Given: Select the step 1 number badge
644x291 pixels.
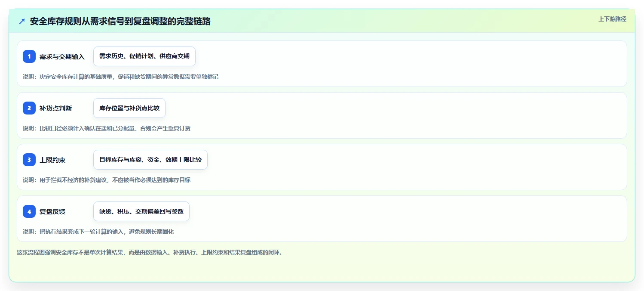Looking at the screenshot, I should click(x=29, y=56).
